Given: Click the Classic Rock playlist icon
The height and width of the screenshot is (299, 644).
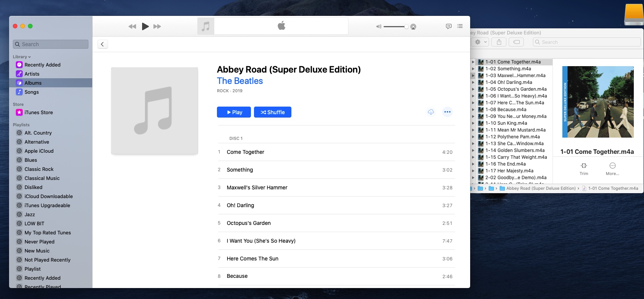Looking at the screenshot, I should click(19, 169).
